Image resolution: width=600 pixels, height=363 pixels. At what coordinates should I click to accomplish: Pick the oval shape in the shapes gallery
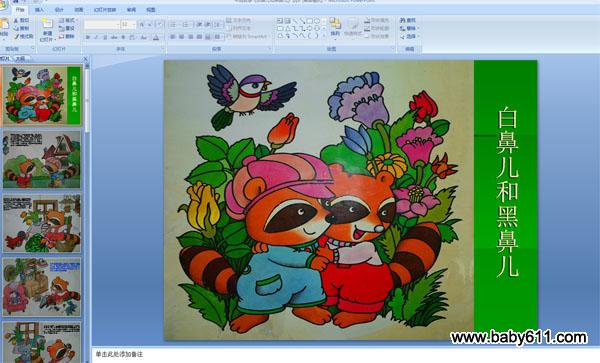click(316, 21)
